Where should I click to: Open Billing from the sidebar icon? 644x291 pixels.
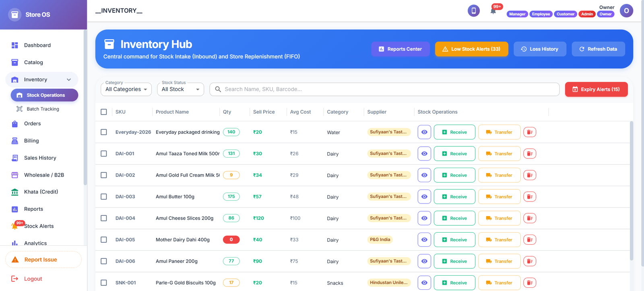[x=15, y=141]
